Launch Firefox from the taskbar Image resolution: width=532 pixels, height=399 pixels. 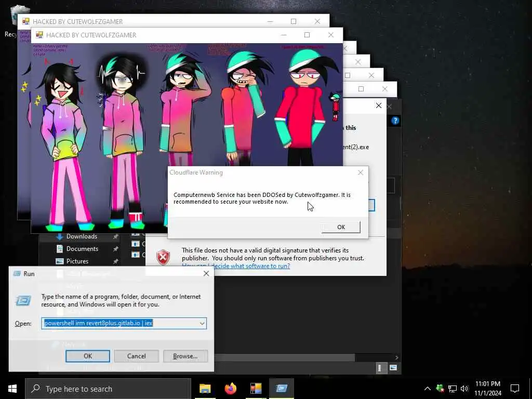click(x=230, y=389)
